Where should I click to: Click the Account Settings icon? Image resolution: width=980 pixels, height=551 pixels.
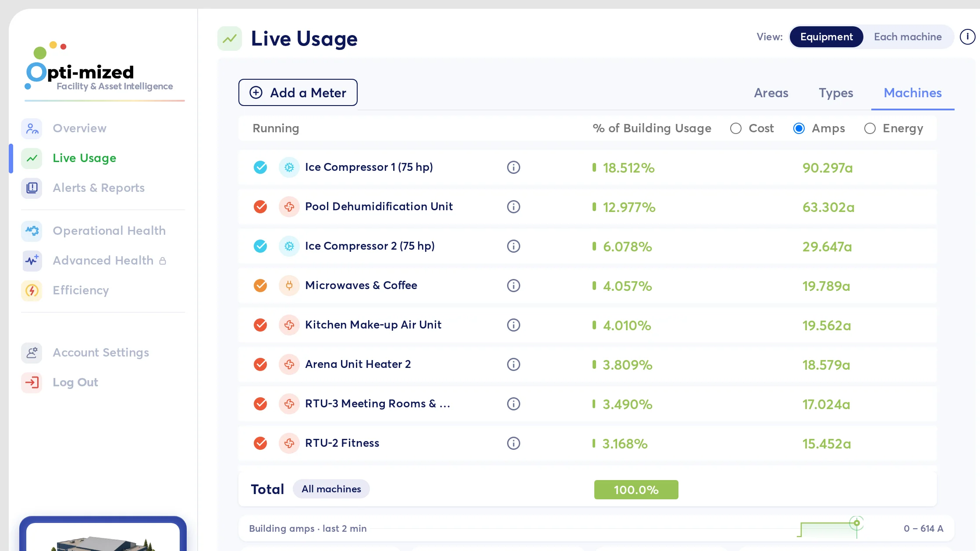pos(32,353)
